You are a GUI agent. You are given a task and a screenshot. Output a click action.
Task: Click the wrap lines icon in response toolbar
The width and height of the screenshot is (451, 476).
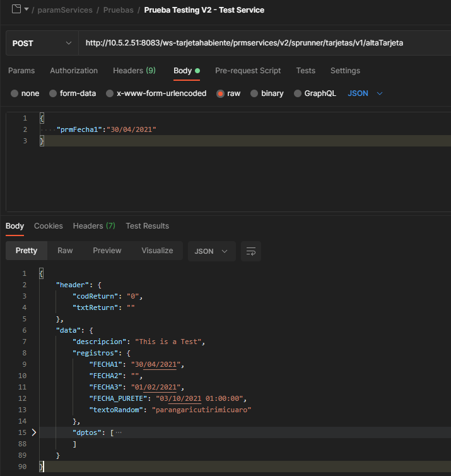click(x=250, y=251)
